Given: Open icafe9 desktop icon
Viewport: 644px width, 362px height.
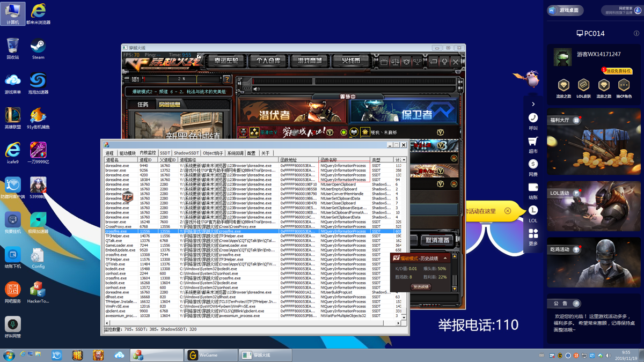Looking at the screenshot, I should (13, 153).
